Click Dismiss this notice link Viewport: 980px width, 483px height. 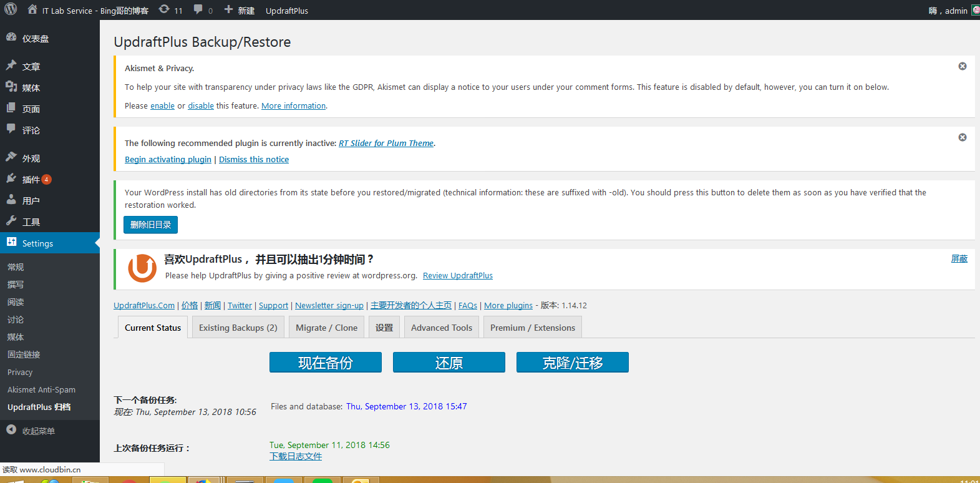pos(254,160)
